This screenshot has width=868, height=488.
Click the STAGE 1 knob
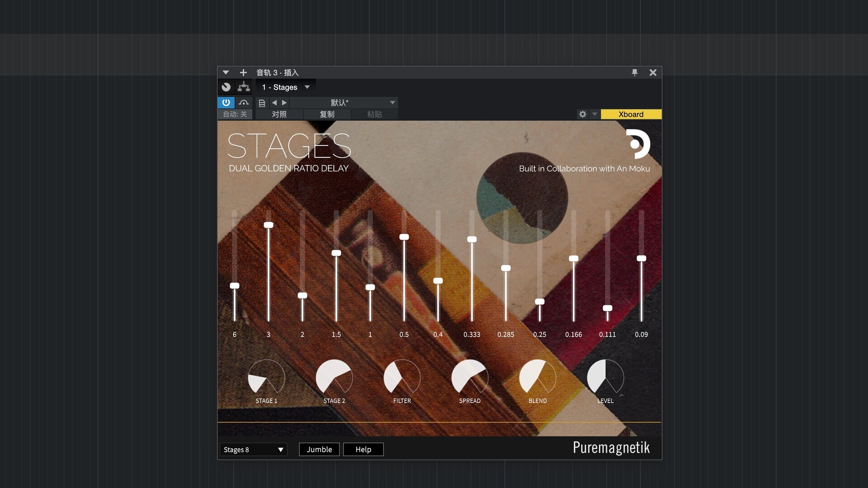point(266,377)
